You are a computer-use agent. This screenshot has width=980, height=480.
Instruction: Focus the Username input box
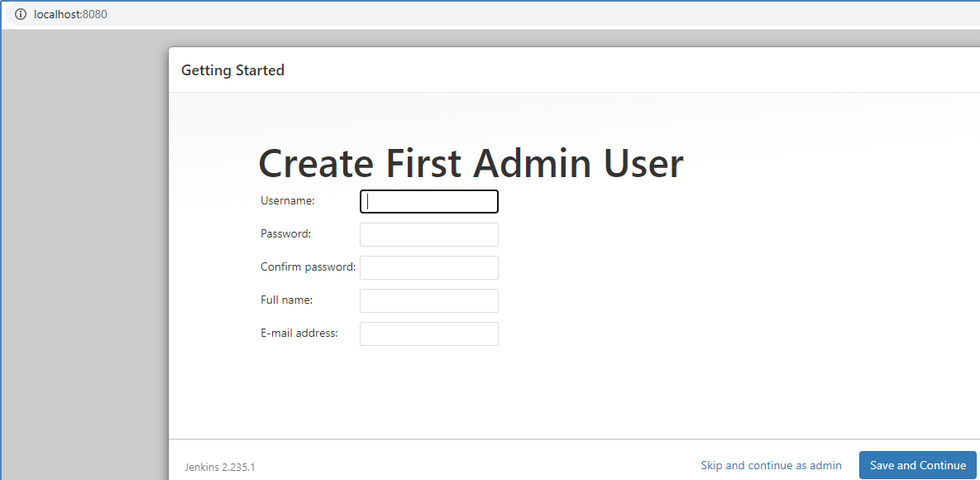tap(429, 202)
